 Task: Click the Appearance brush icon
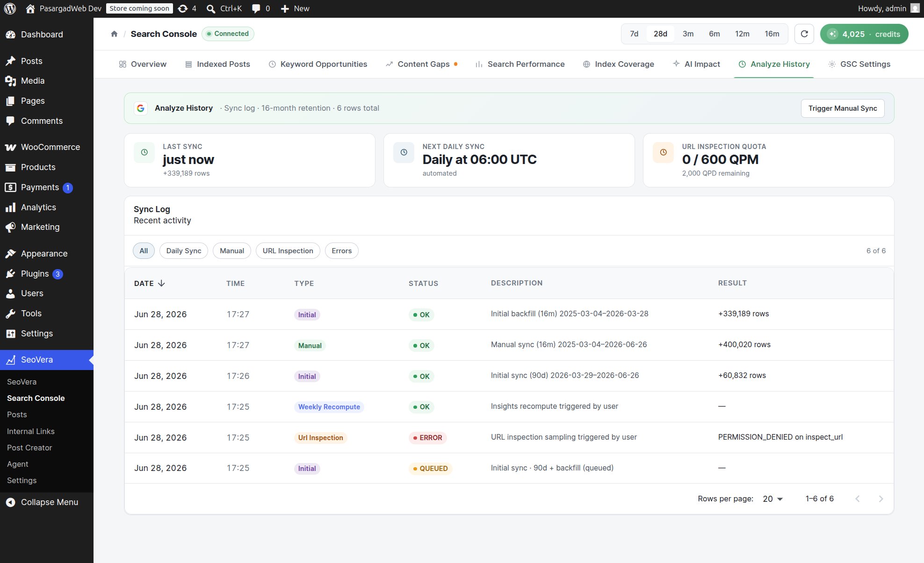click(10, 254)
